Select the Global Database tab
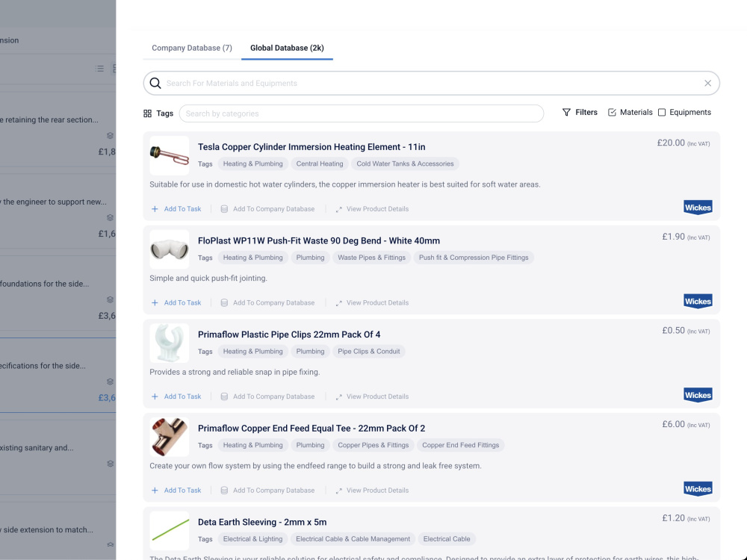747x560 pixels. (287, 48)
